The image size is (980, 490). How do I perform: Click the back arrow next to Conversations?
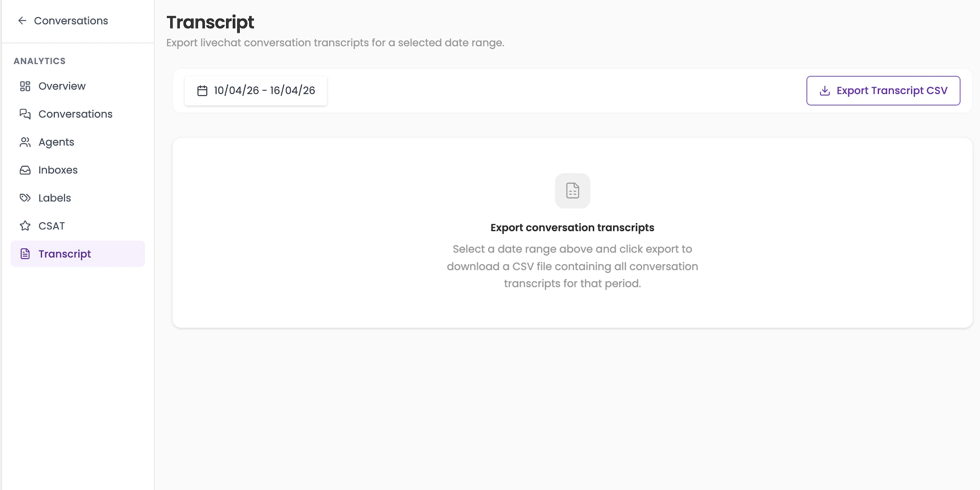pos(22,21)
